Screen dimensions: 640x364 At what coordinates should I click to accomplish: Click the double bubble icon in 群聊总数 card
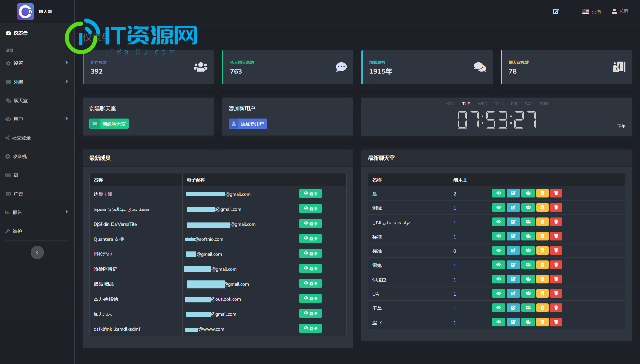(x=480, y=67)
